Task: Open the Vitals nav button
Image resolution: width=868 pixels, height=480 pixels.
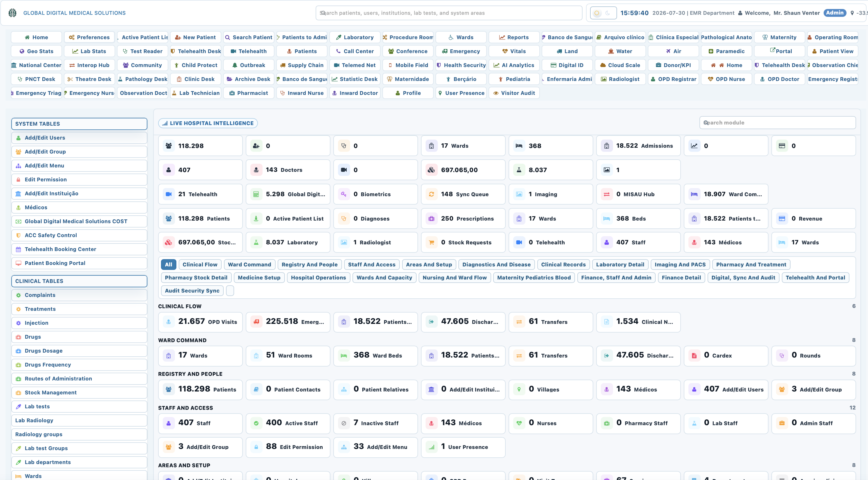Action: tap(514, 51)
